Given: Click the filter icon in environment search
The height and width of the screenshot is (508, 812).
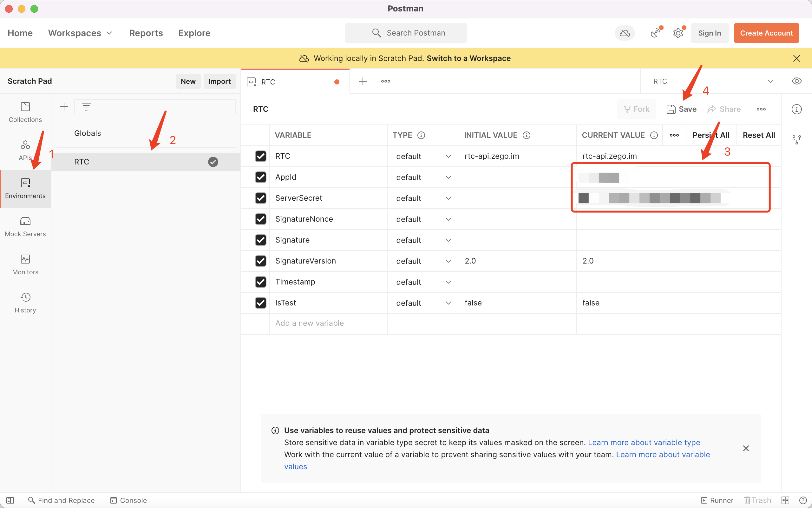Looking at the screenshot, I should [86, 107].
